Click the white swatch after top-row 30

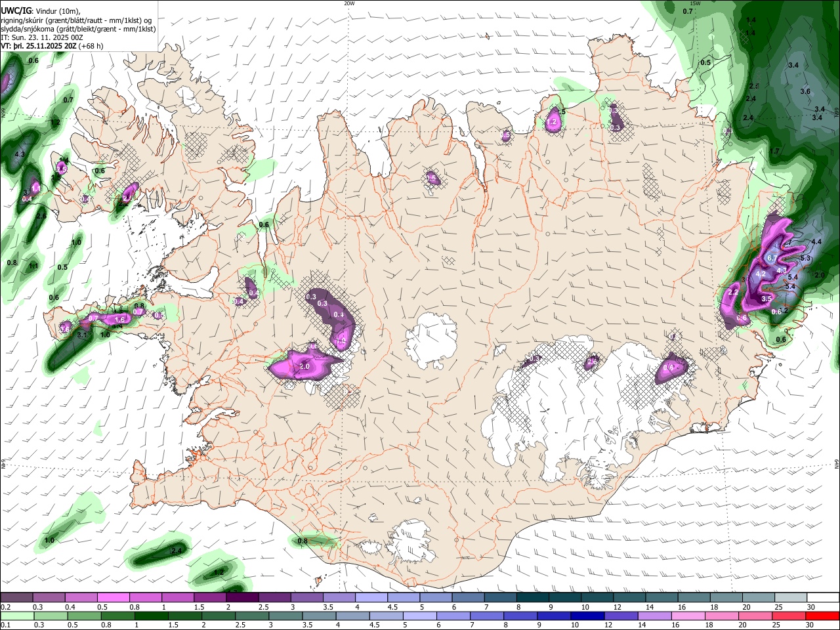(822, 598)
